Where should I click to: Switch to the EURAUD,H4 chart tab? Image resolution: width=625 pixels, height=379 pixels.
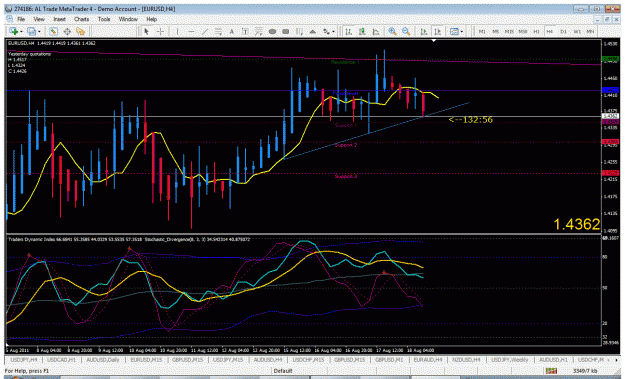coord(428,360)
